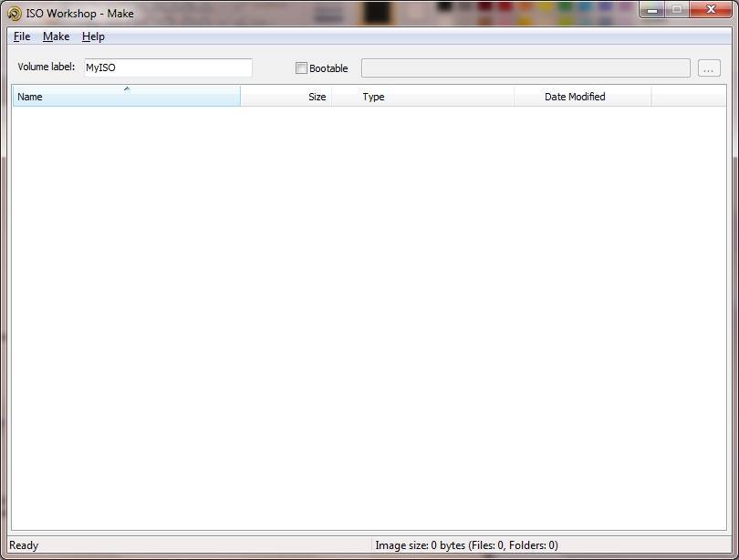Viewport: 739px width, 560px height.
Task: Click the browse button for the boot image
Action: 709,67
